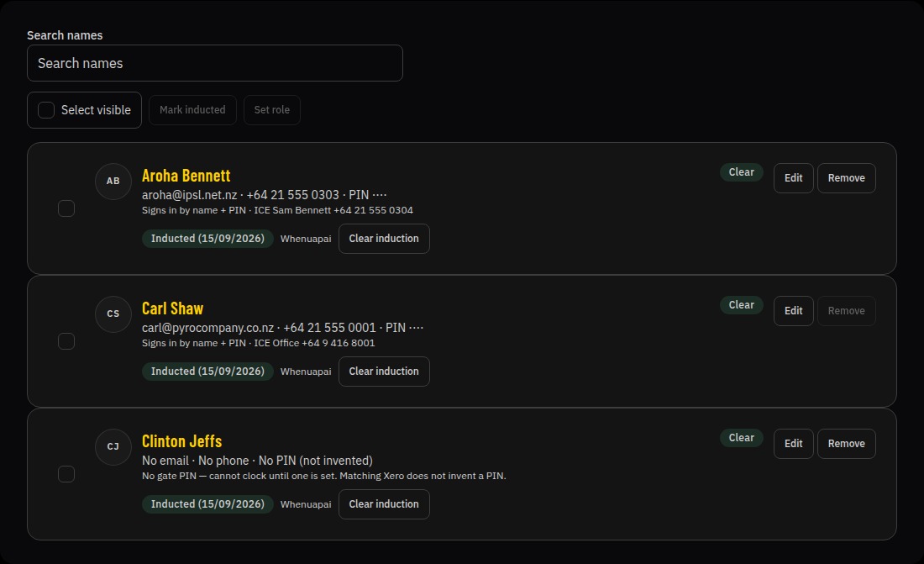This screenshot has width=924, height=564.
Task: Click Carl Shaw's Clear status badge
Action: [x=742, y=305]
